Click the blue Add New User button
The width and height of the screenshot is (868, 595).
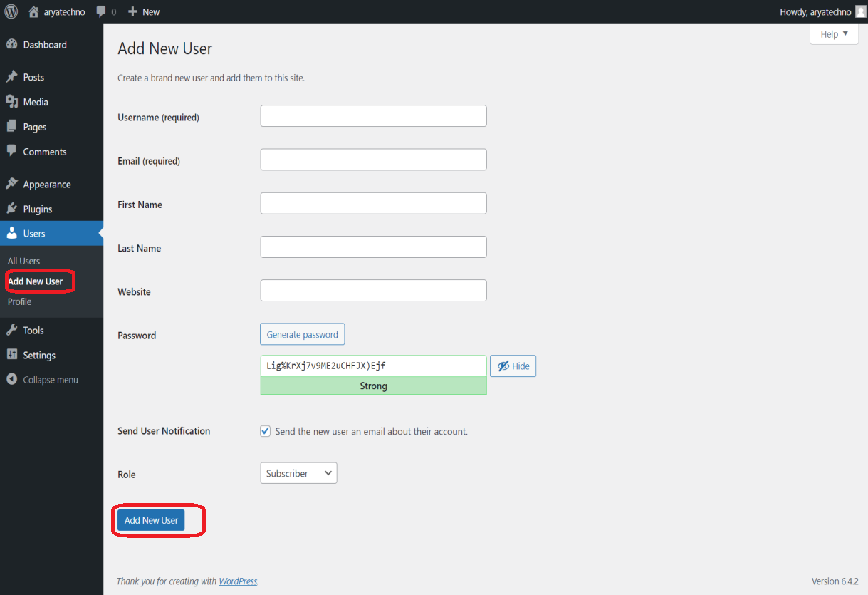(151, 520)
